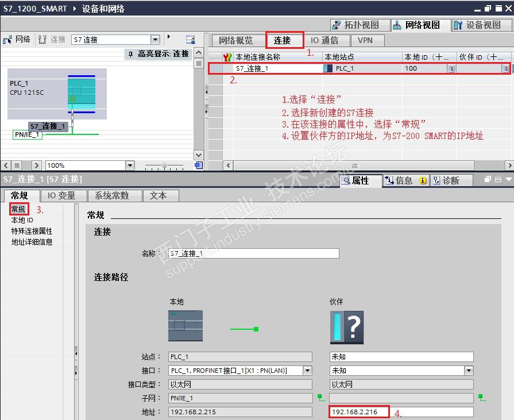Click the PN/IE_1 subnet label
The width and height of the screenshot is (514, 420).
(28, 134)
